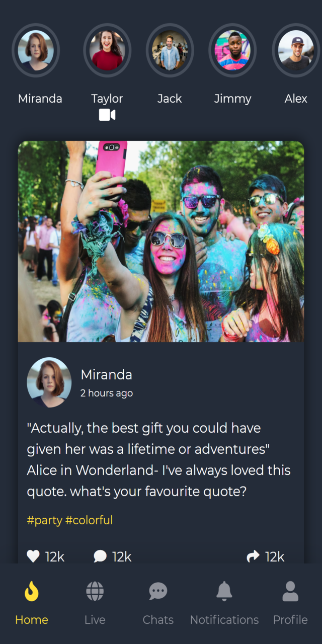Image resolution: width=322 pixels, height=644 pixels.
Task: Tap the Chats bubble icon
Action: pos(158,591)
